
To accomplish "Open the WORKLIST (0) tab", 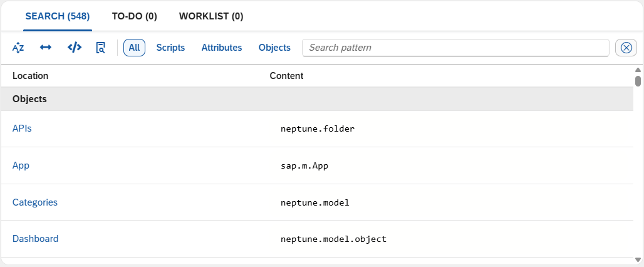I will click(211, 16).
